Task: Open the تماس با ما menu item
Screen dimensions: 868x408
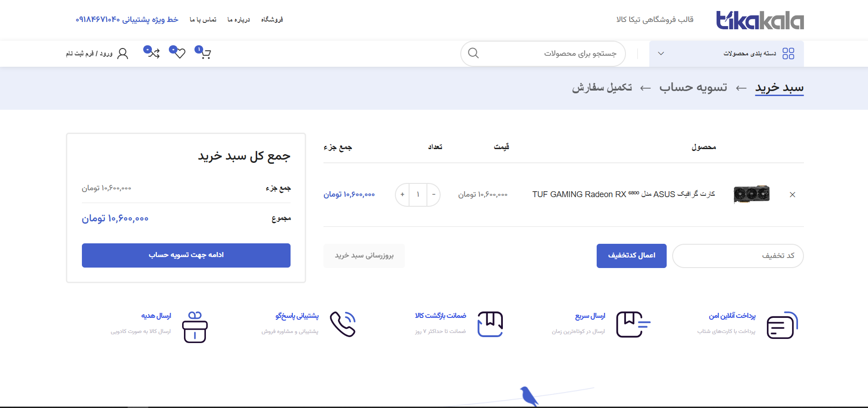Action: pyautogui.click(x=203, y=20)
